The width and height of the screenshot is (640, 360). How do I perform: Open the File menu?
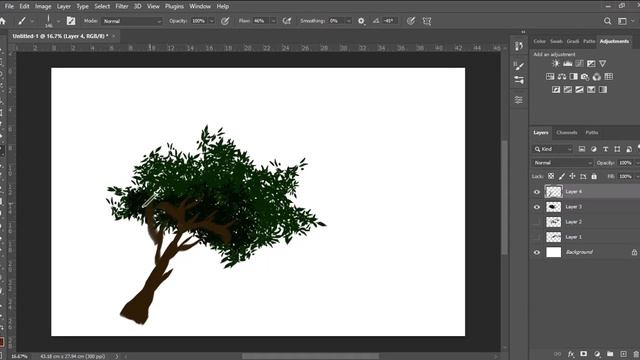[9, 6]
